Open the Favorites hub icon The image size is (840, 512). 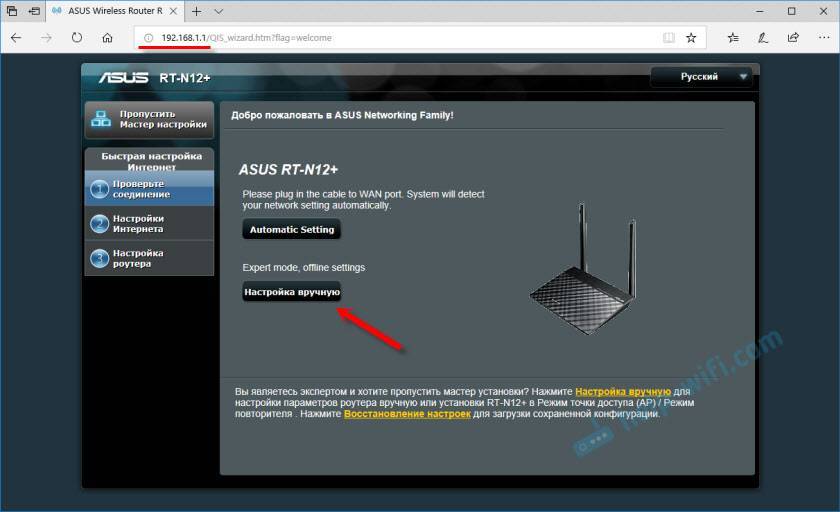[x=733, y=37]
